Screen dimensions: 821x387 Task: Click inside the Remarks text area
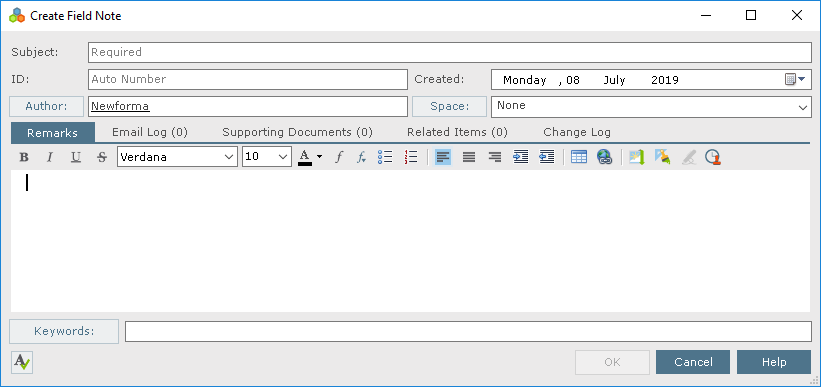pos(410,241)
